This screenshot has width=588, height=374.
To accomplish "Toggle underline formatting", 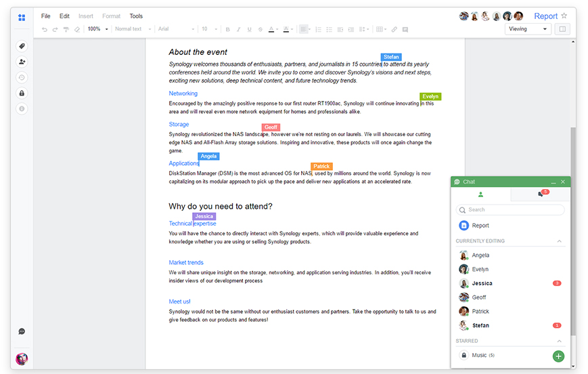I will pyautogui.click(x=250, y=29).
